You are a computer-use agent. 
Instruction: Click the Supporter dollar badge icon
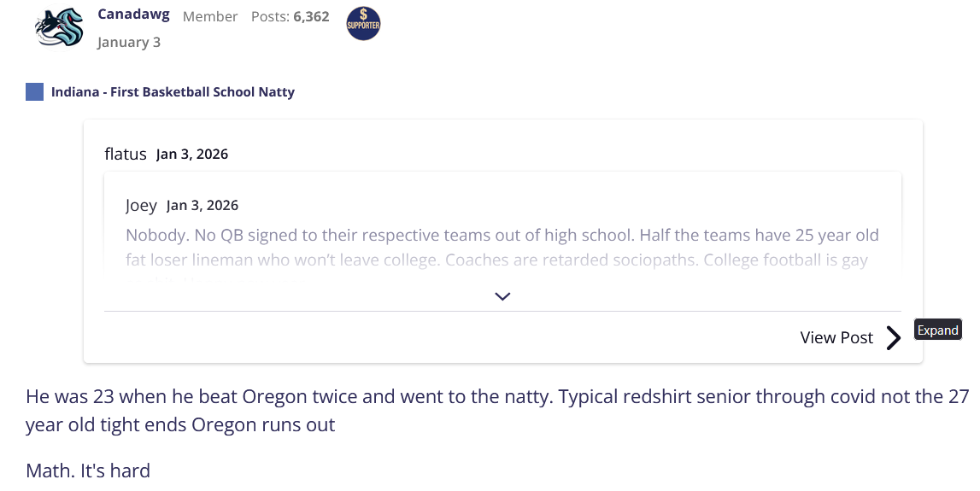point(363,24)
